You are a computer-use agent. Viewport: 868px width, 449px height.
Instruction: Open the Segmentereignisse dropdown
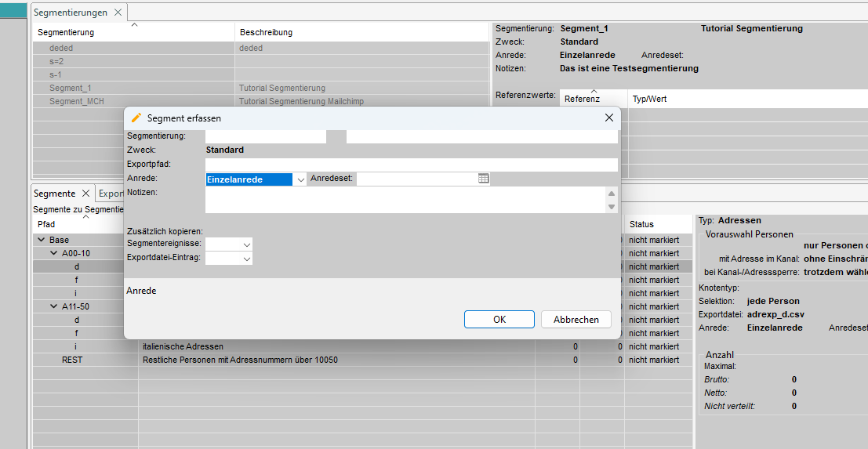pos(246,244)
